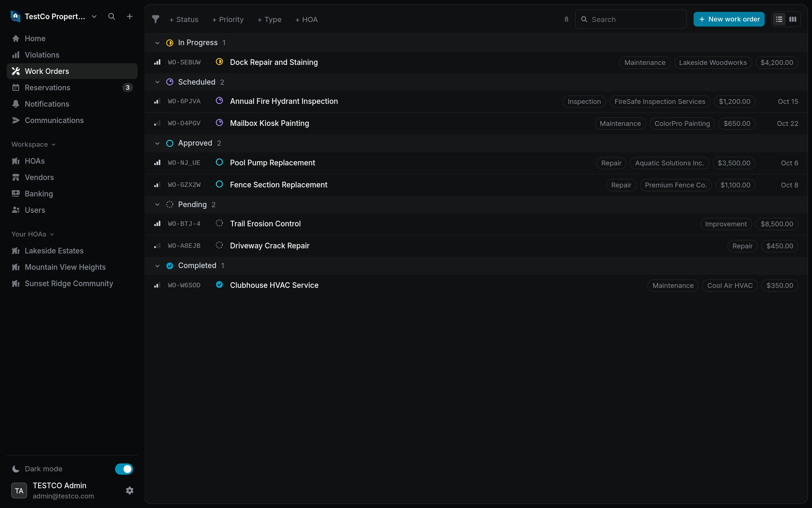Click priority bars icon for WO-W6SOD
Screen dimensions: 812x508
pos(157,285)
